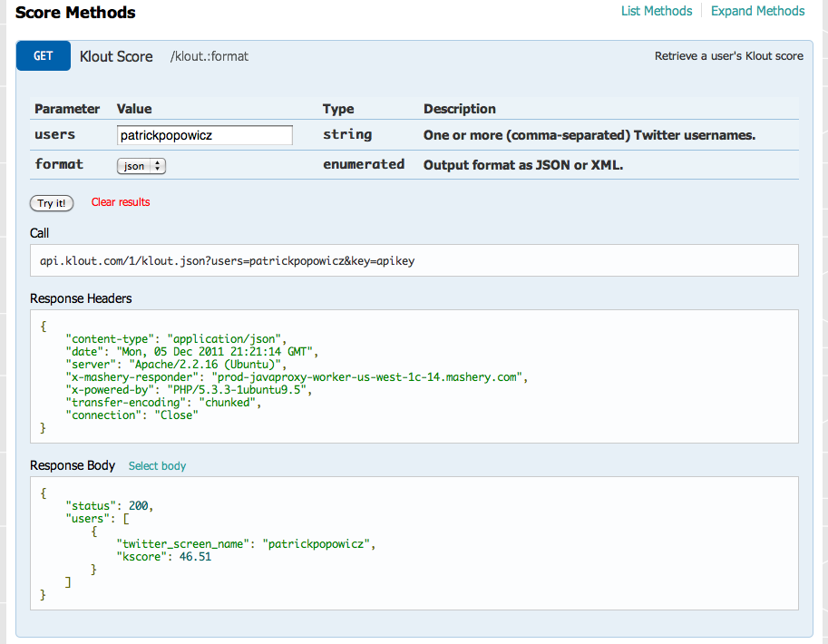Image resolution: width=828 pixels, height=644 pixels.
Task: Click the "enumerated" type cell
Action: click(x=364, y=164)
